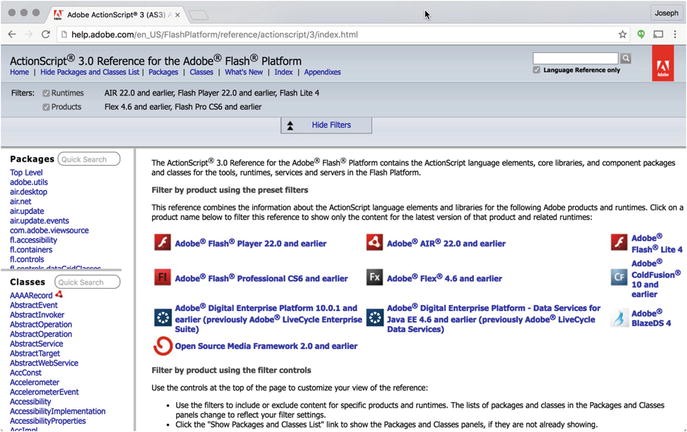687x432 pixels.
Task: Open the Packages navigation link
Action: click(163, 72)
